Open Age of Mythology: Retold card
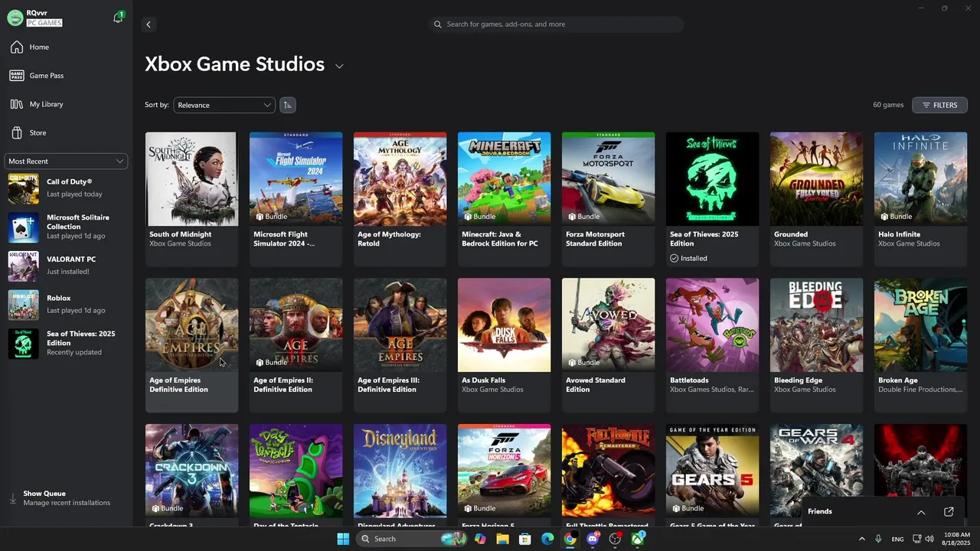Viewport: 980px width, 551px height. coord(400,199)
